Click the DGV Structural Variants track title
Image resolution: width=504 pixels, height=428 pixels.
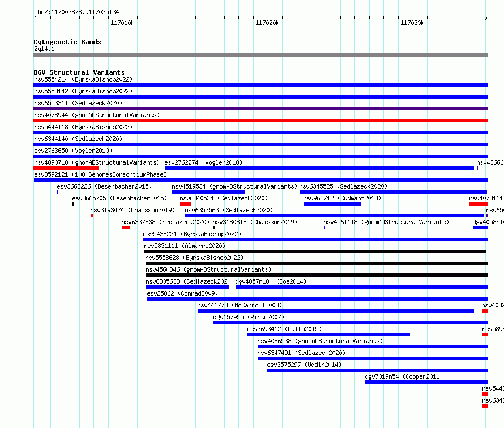click(79, 72)
